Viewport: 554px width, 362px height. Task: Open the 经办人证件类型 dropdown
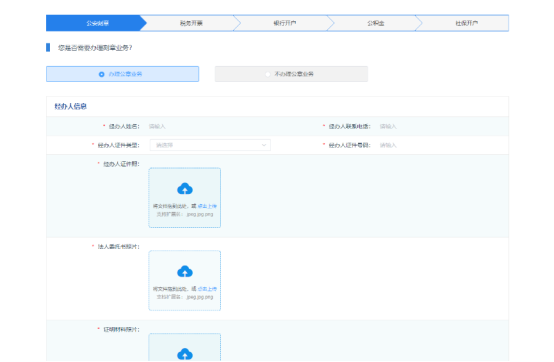[210, 145]
